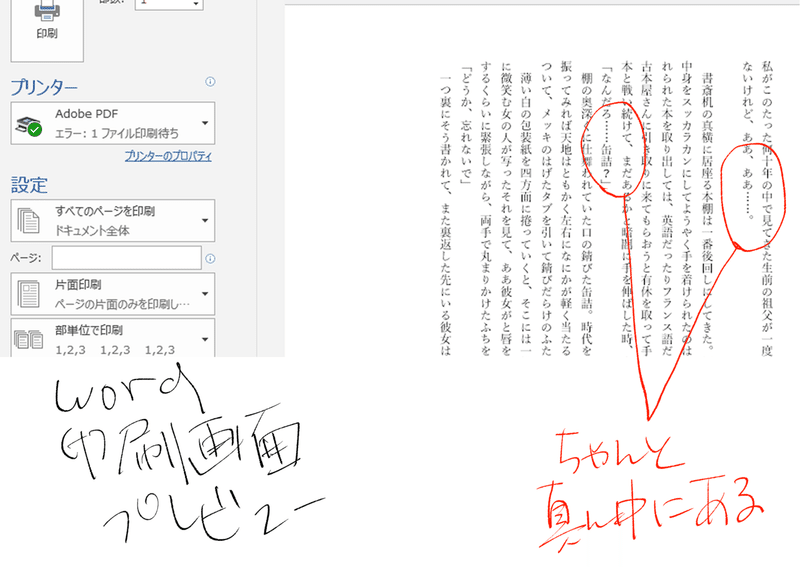Screen dimensions: 800x567
Task: Click preview line 「どうか、忘れないで」
Action: tap(466, 127)
